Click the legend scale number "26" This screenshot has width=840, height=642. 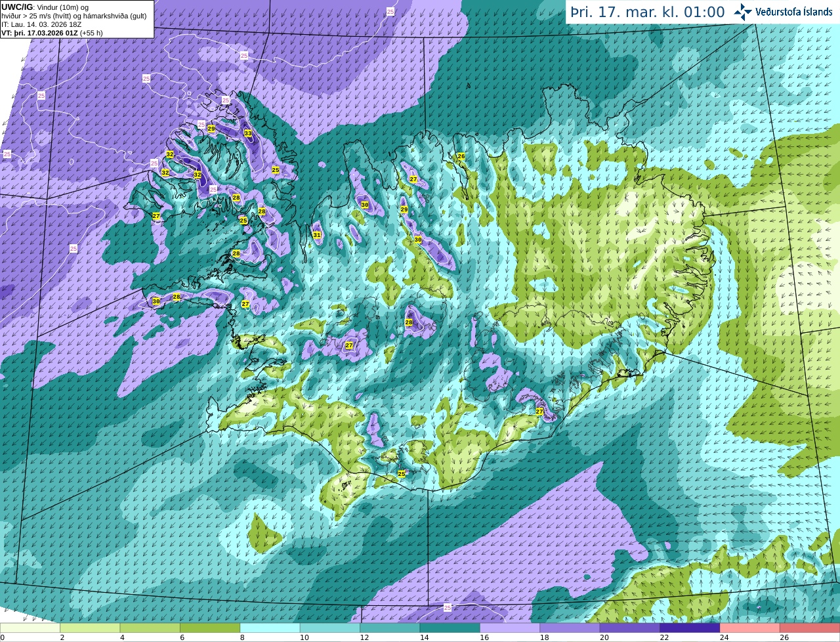click(784, 637)
